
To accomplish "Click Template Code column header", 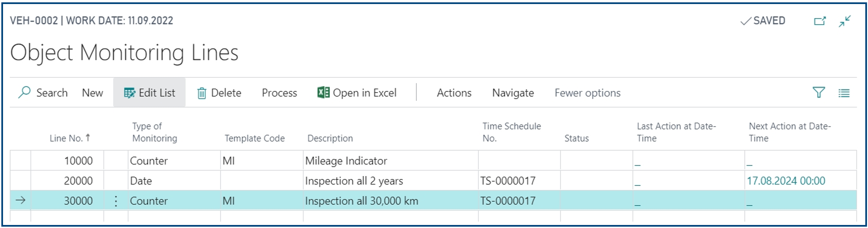I will [x=255, y=138].
